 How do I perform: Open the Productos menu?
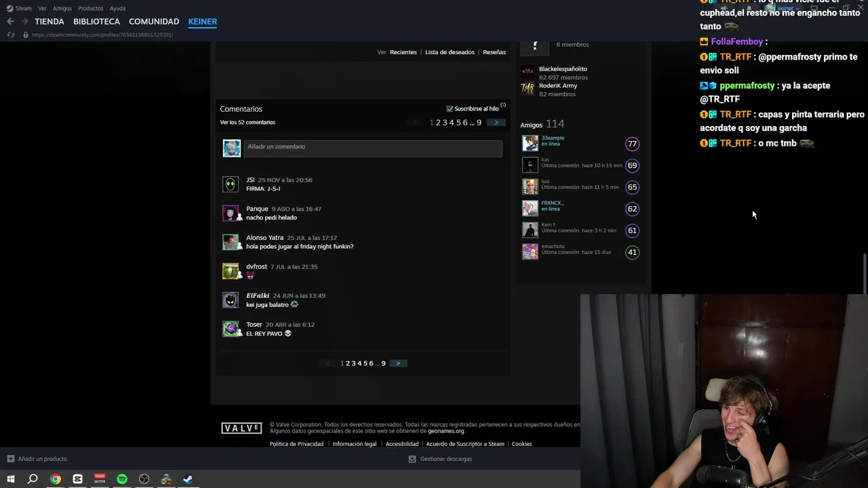point(90,8)
